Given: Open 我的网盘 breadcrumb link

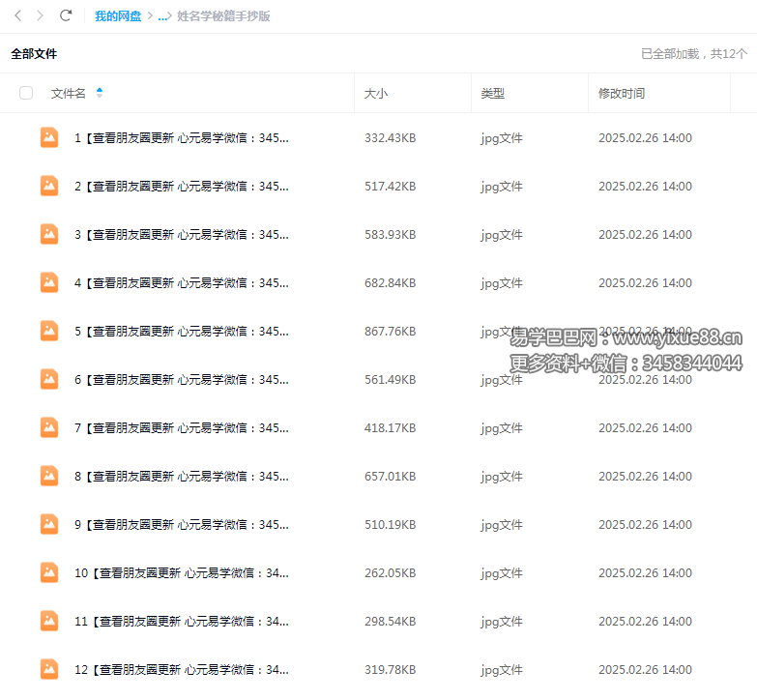Looking at the screenshot, I should click(118, 16).
